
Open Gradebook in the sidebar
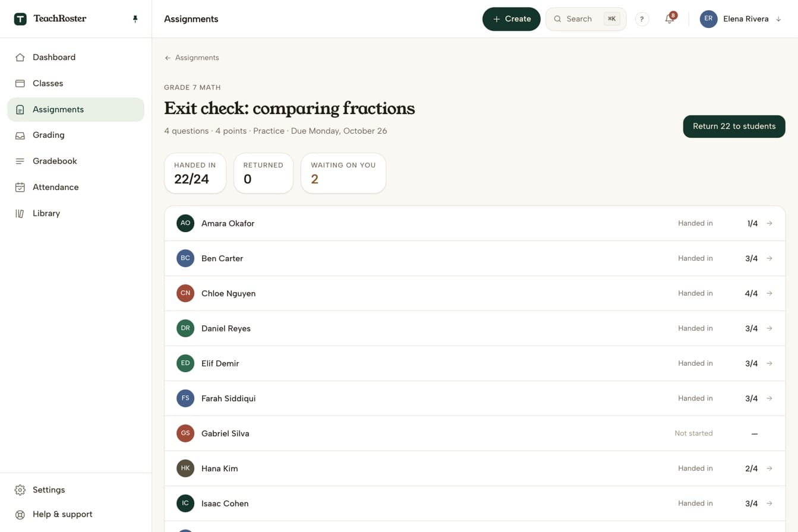point(75,161)
